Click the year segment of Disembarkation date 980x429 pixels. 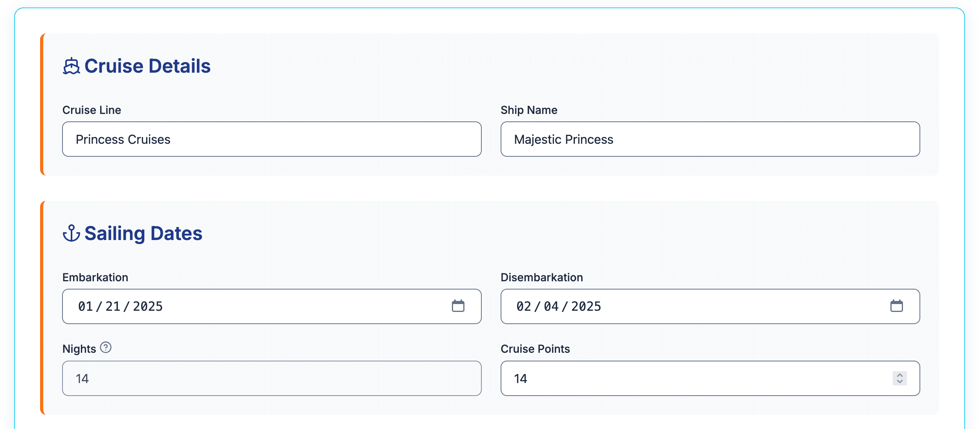[x=586, y=306]
